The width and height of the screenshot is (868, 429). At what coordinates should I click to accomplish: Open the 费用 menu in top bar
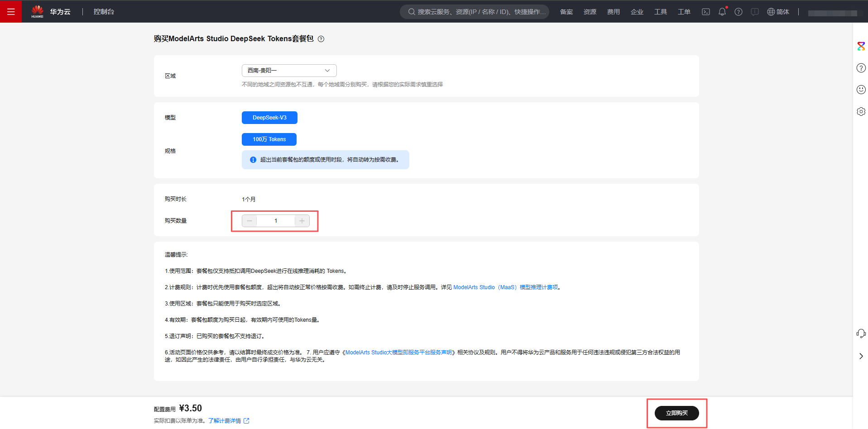(x=613, y=12)
